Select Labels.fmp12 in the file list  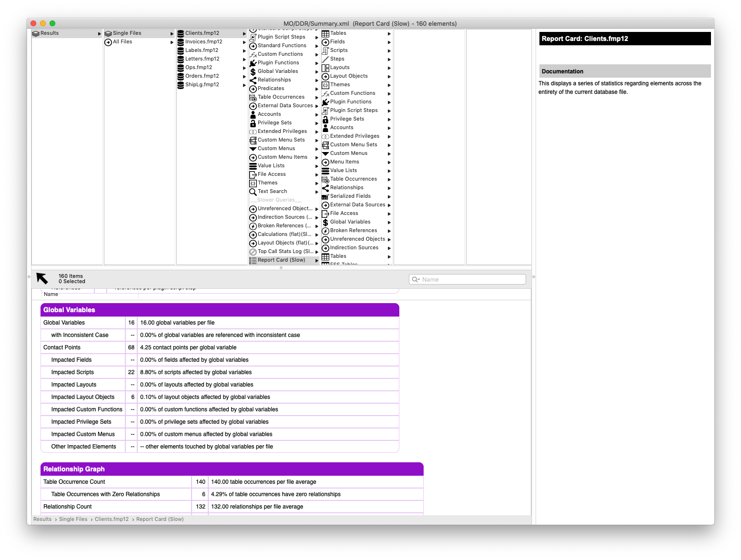[202, 50]
